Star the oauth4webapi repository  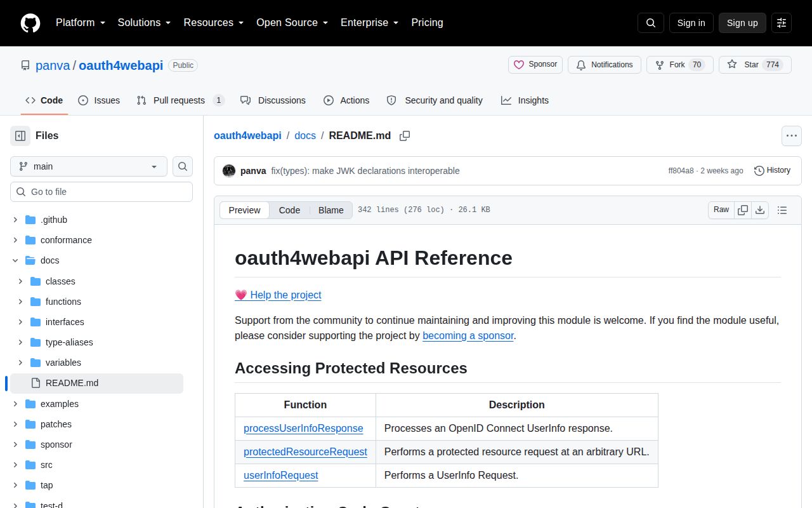coord(755,65)
